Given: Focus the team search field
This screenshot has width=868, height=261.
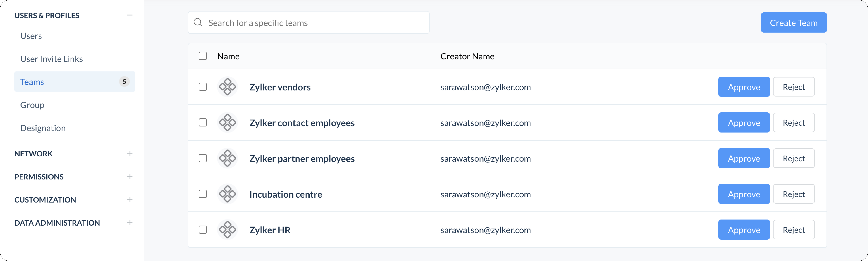Looking at the screenshot, I should 309,23.
